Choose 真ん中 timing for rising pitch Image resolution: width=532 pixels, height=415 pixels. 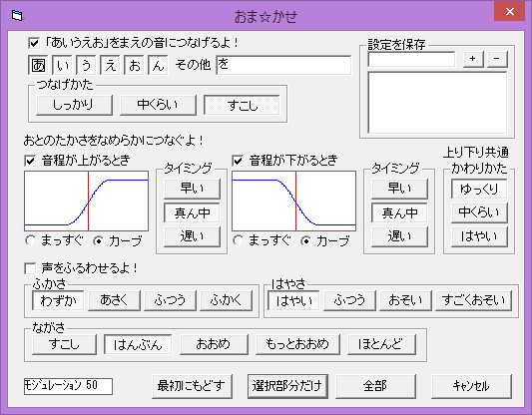click(192, 212)
